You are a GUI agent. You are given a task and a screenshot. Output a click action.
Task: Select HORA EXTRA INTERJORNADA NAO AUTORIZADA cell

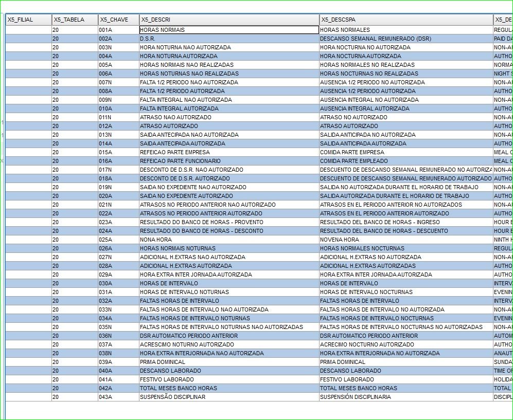pos(229,353)
